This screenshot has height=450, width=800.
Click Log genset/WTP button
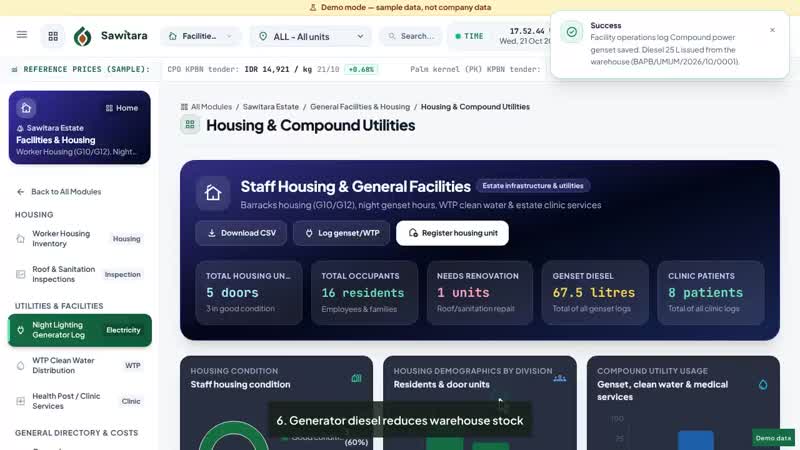coord(342,233)
